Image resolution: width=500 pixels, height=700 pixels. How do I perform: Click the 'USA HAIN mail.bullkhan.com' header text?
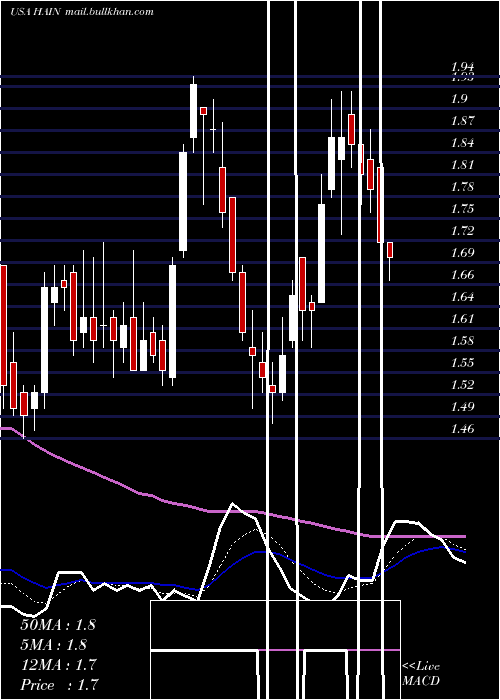82,11
